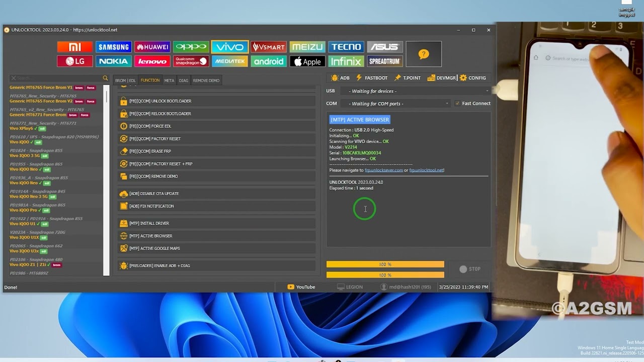Select Vivo XPlay6 model entry
This screenshot has height=362, width=644.
(28, 128)
